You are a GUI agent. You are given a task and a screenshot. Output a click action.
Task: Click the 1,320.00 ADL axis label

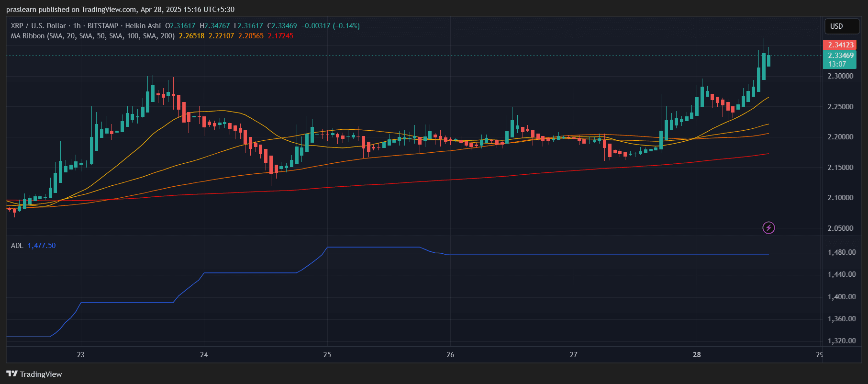842,341
